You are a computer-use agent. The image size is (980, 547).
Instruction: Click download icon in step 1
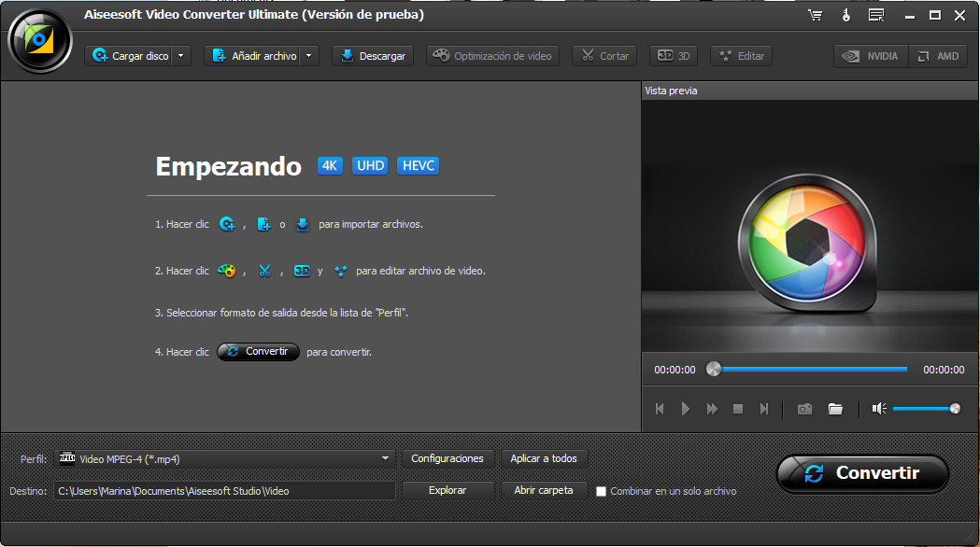303,223
